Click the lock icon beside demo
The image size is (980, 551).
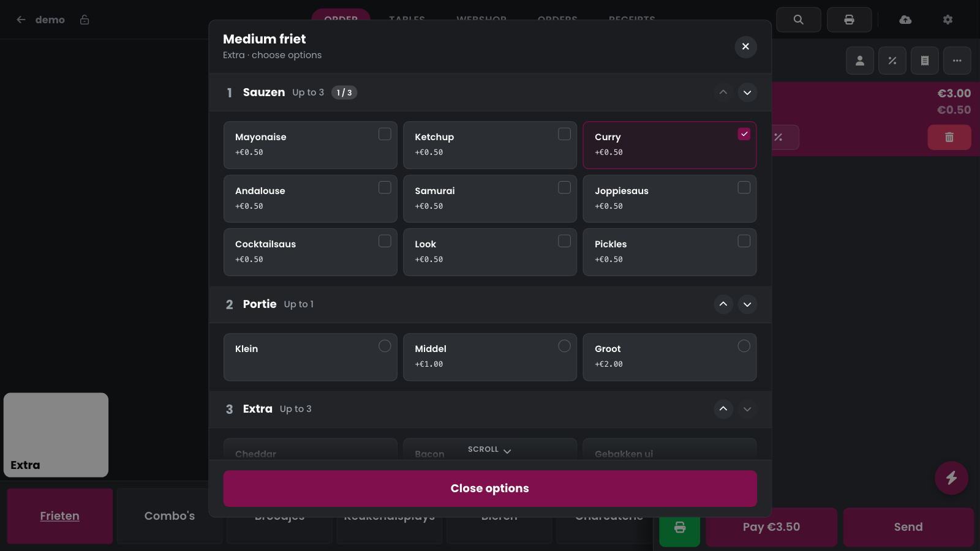point(85,20)
